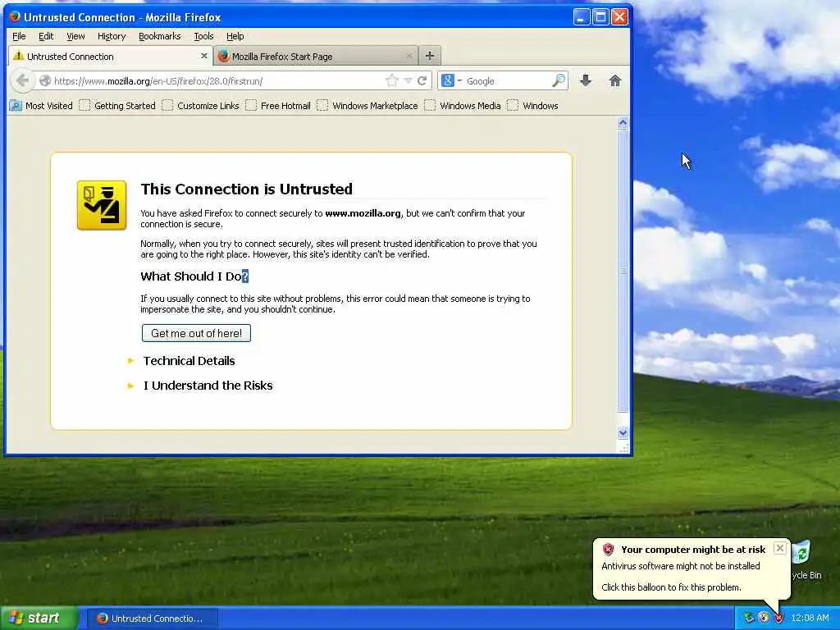This screenshot has width=840, height=630.
Task: Open Customize Links bookmark
Action: (201, 106)
